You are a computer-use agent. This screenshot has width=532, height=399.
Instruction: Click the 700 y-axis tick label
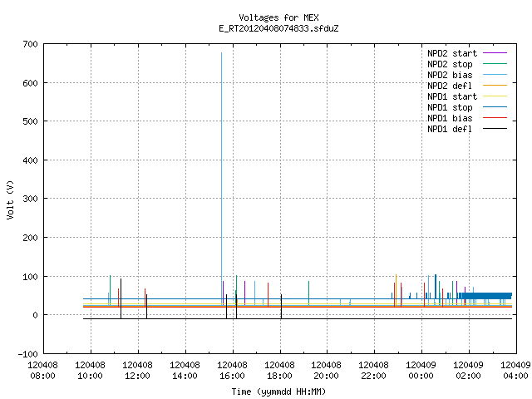tap(30, 44)
